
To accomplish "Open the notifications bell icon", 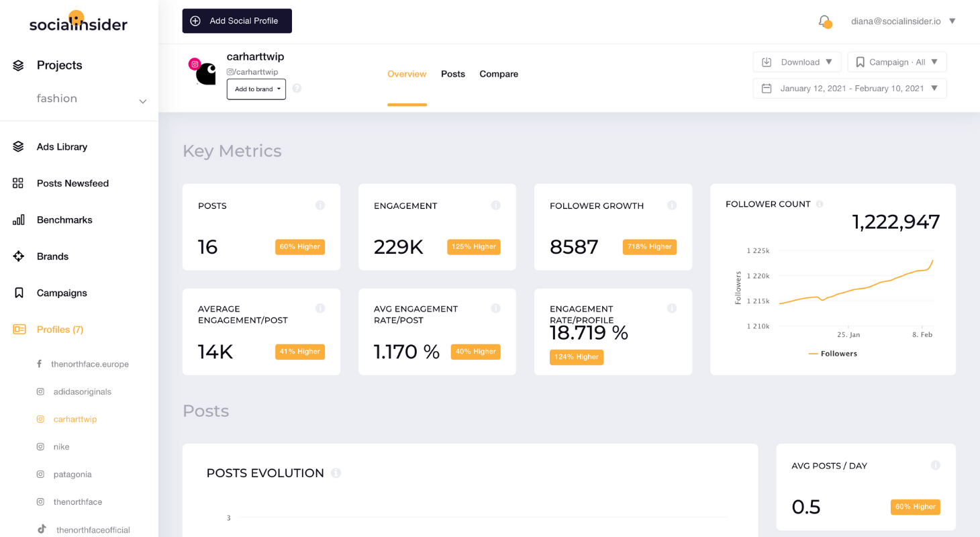I will [825, 21].
